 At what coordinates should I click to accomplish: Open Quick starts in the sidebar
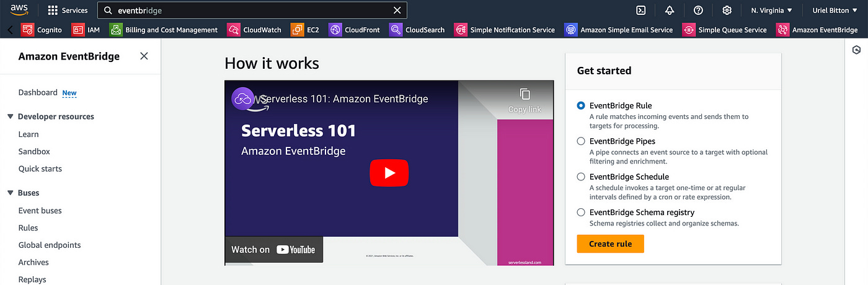[40, 169]
